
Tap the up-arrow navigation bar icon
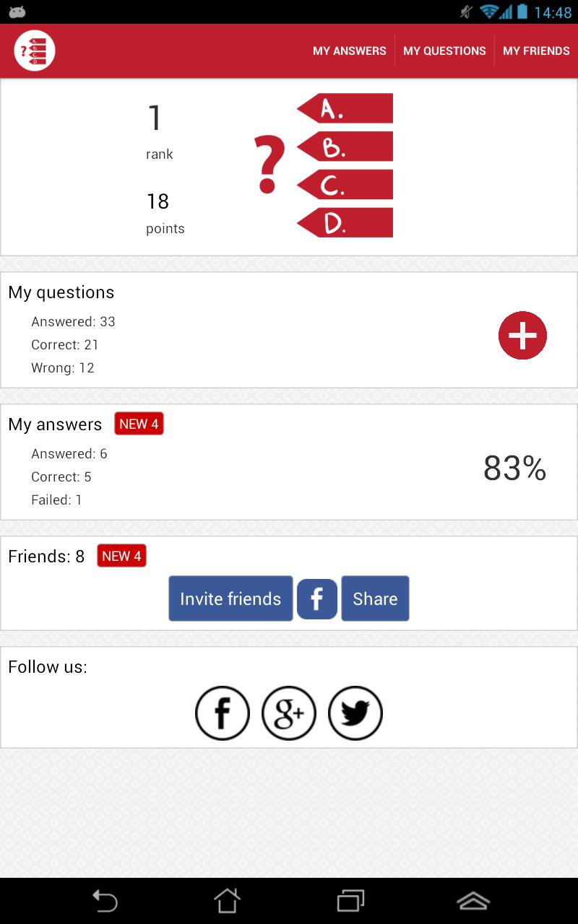pyautogui.click(x=473, y=901)
